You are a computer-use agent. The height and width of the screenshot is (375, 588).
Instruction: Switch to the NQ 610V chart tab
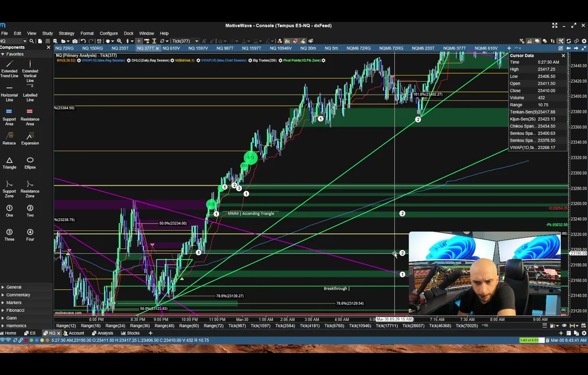tap(171, 48)
